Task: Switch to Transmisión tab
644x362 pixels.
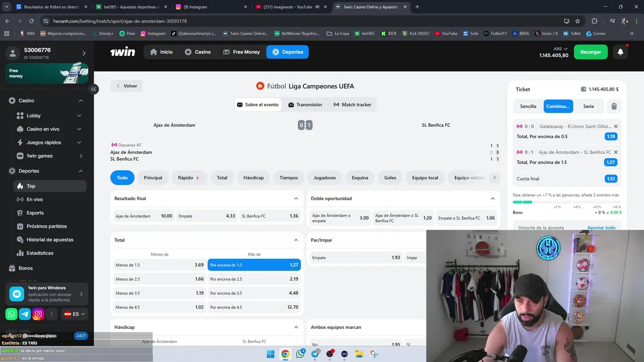Action: pyautogui.click(x=305, y=105)
